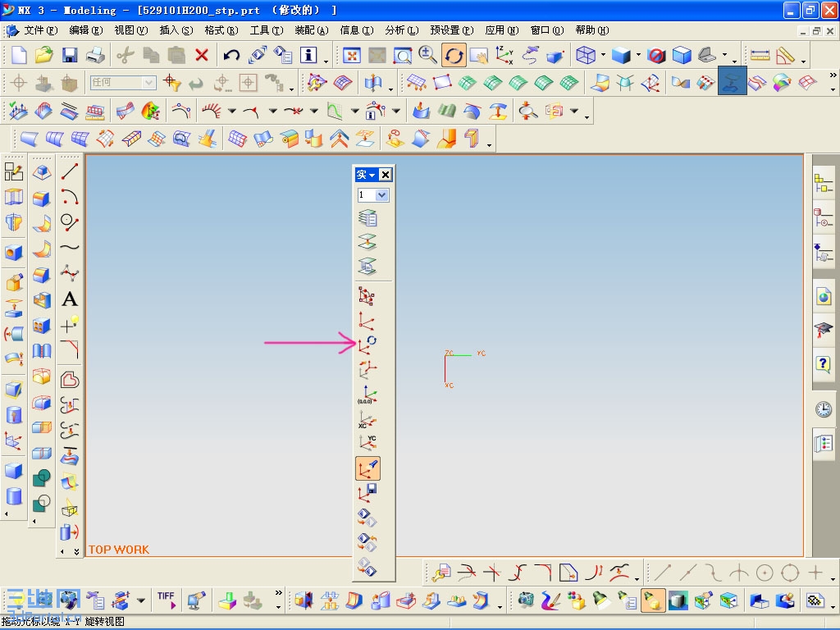Open the 分析(L) menu
Image resolution: width=840 pixels, height=630 pixels.
[401, 30]
